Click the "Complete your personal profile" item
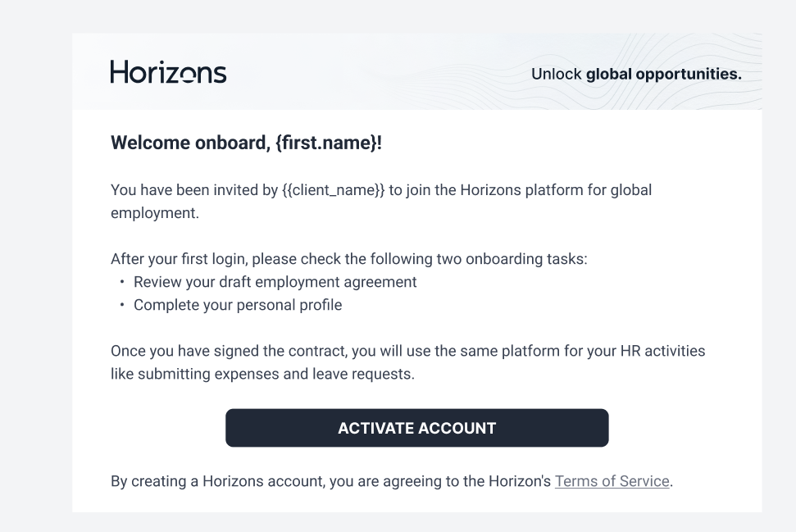Screen dimensions: 796x532 [238, 305]
